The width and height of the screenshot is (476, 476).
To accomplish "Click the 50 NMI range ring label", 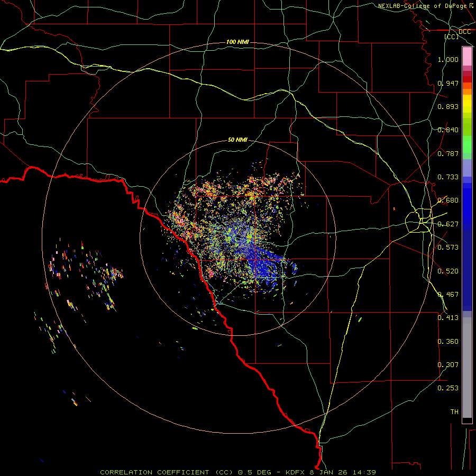I will 237,140.
